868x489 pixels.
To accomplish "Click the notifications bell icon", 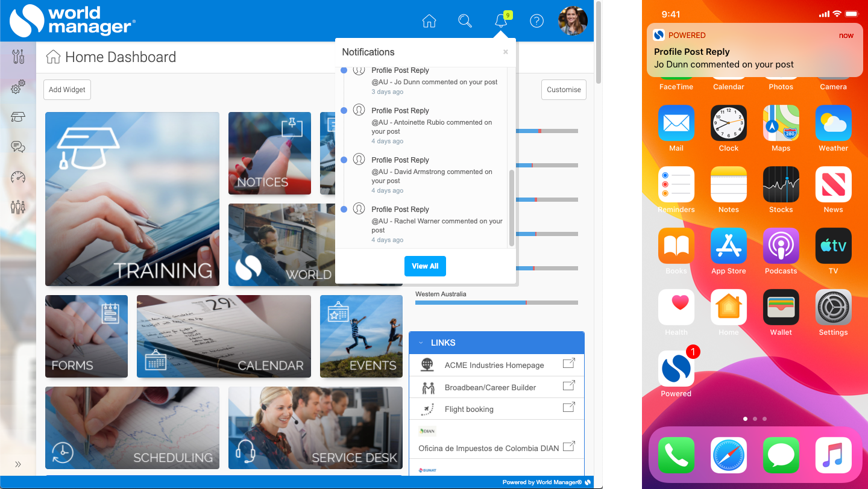I will (x=500, y=21).
